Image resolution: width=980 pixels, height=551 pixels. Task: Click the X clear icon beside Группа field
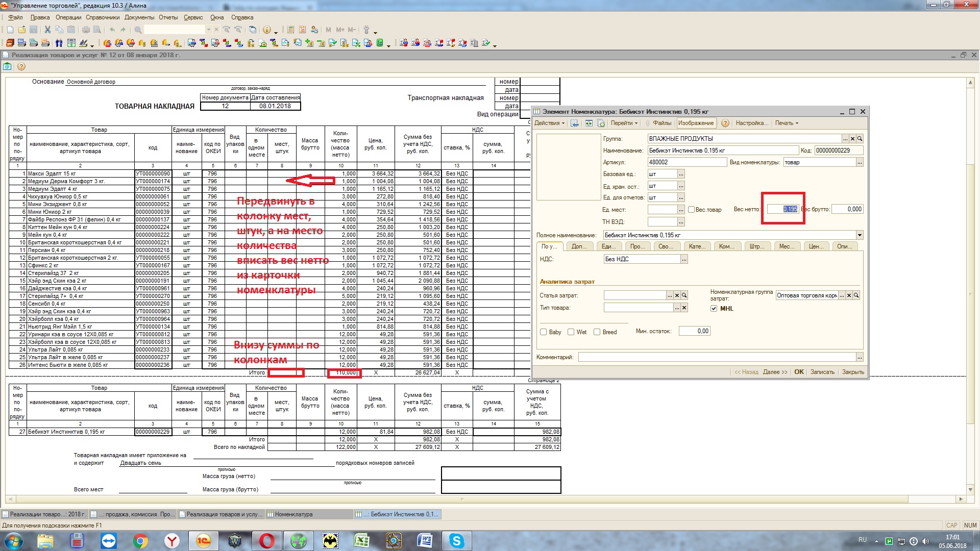[852, 139]
